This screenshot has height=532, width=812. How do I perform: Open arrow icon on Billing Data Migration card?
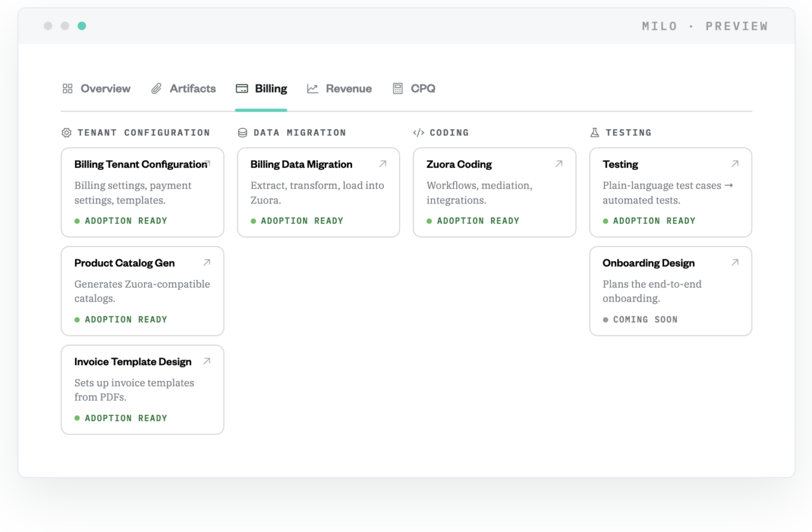[383, 164]
